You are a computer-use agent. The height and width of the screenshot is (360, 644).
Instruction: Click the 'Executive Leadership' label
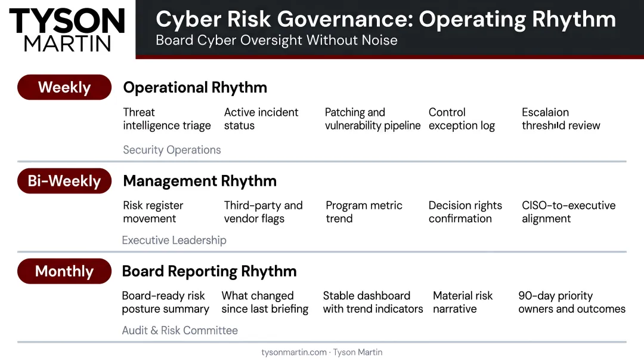pos(174,240)
